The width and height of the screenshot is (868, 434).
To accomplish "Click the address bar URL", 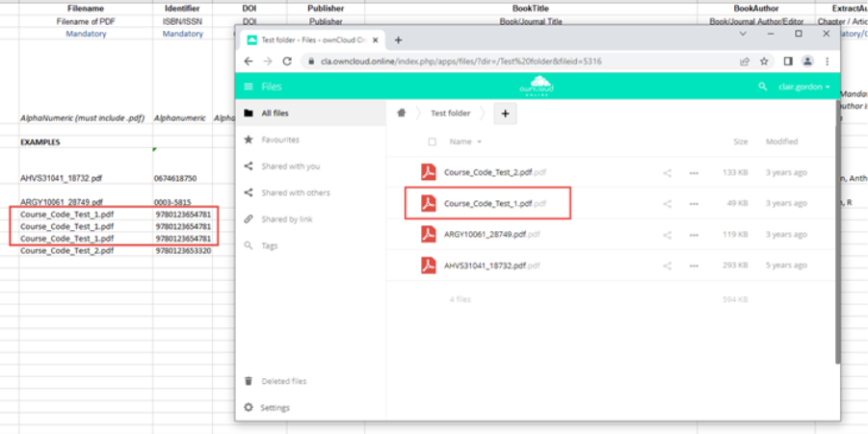I will 461,62.
